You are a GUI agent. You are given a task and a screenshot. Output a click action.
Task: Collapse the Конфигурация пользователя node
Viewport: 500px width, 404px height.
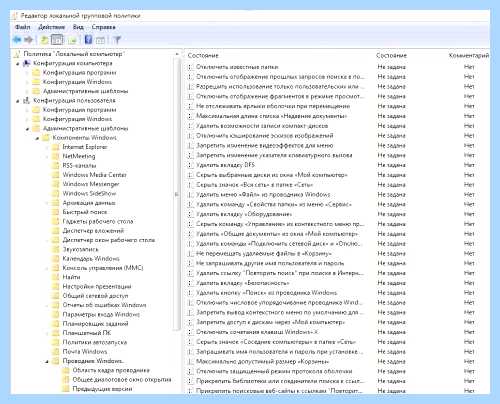click(x=18, y=101)
